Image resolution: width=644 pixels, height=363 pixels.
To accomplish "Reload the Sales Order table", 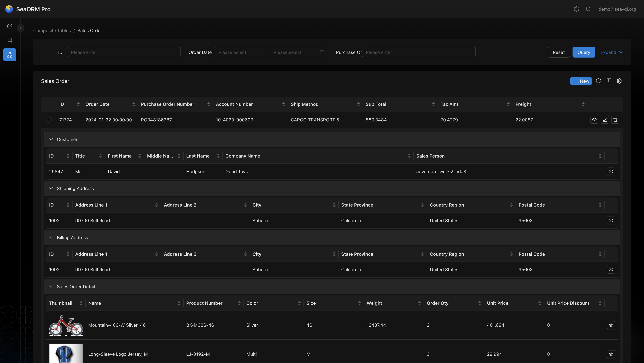I will point(598,81).
